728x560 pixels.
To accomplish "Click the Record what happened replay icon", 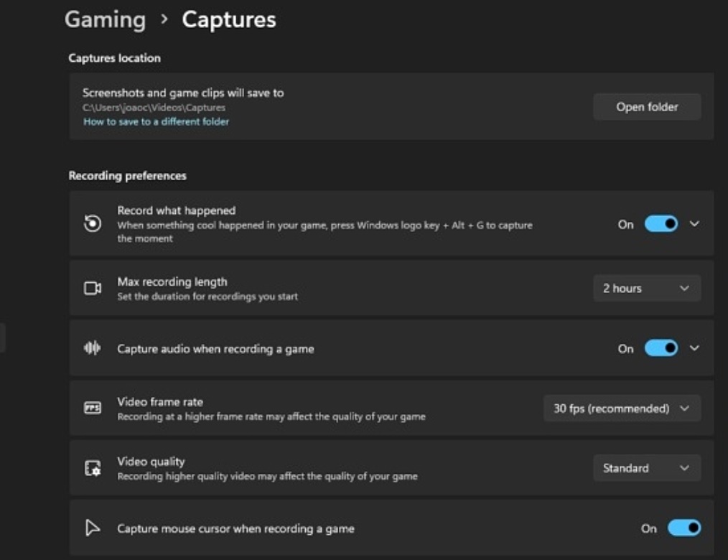I will coord(93,223).
